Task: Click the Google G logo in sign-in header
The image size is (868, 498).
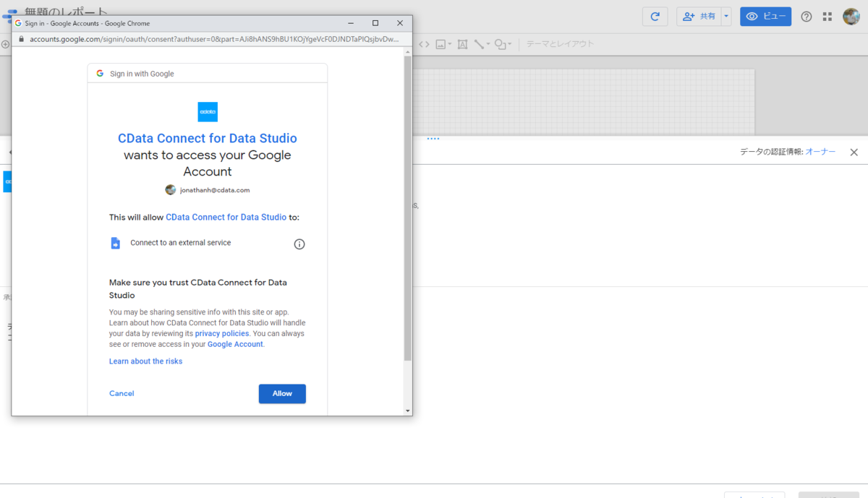Action: 101,73
